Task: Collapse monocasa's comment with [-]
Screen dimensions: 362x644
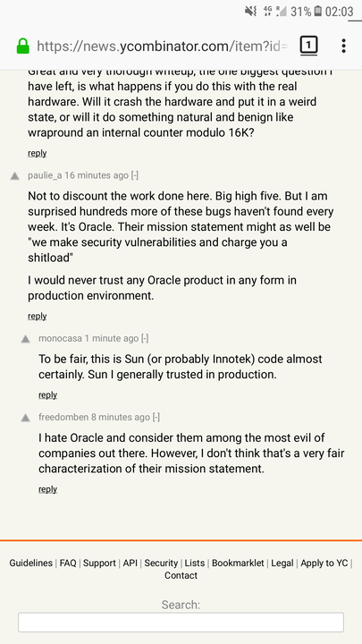Action: tap(145, 339)
